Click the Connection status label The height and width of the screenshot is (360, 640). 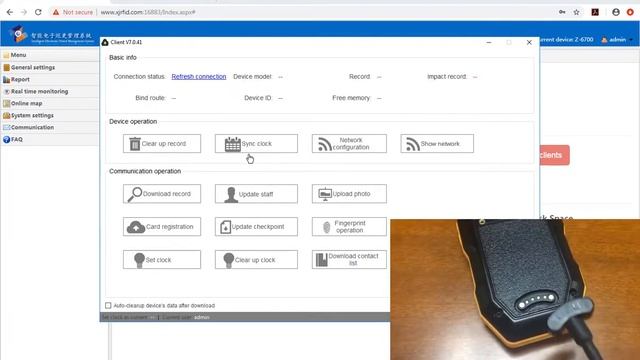(140, 77)
